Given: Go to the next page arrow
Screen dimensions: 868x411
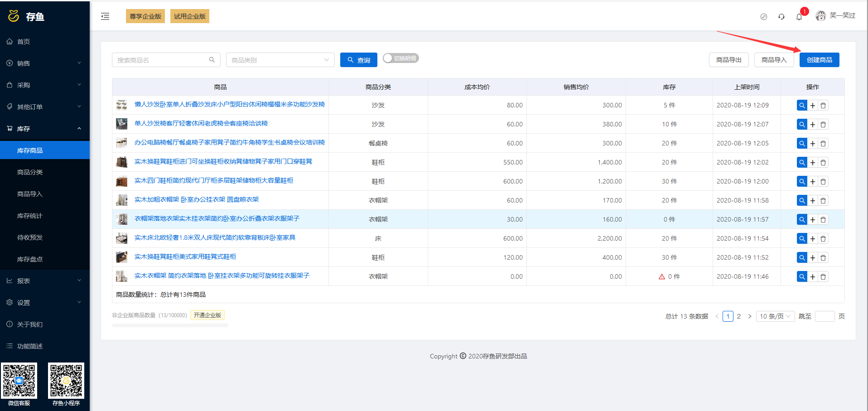Looking at the screenshot, I should click(750, 316).
